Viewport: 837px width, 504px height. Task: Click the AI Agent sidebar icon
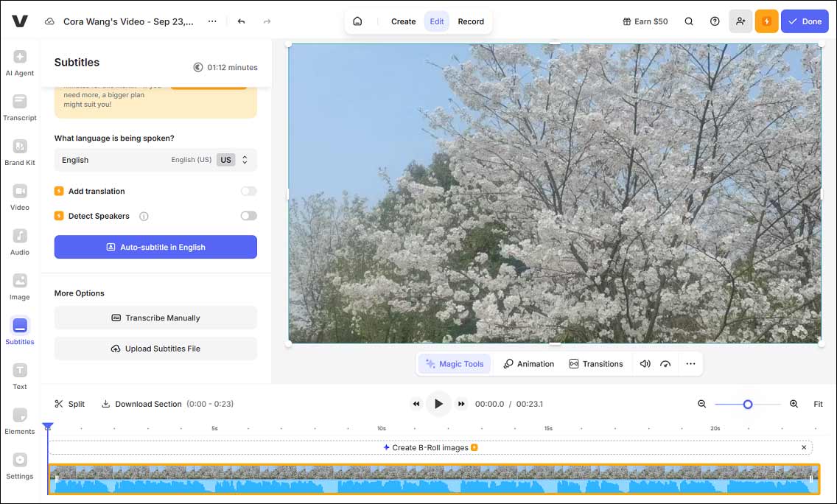(x=20, y=60)
